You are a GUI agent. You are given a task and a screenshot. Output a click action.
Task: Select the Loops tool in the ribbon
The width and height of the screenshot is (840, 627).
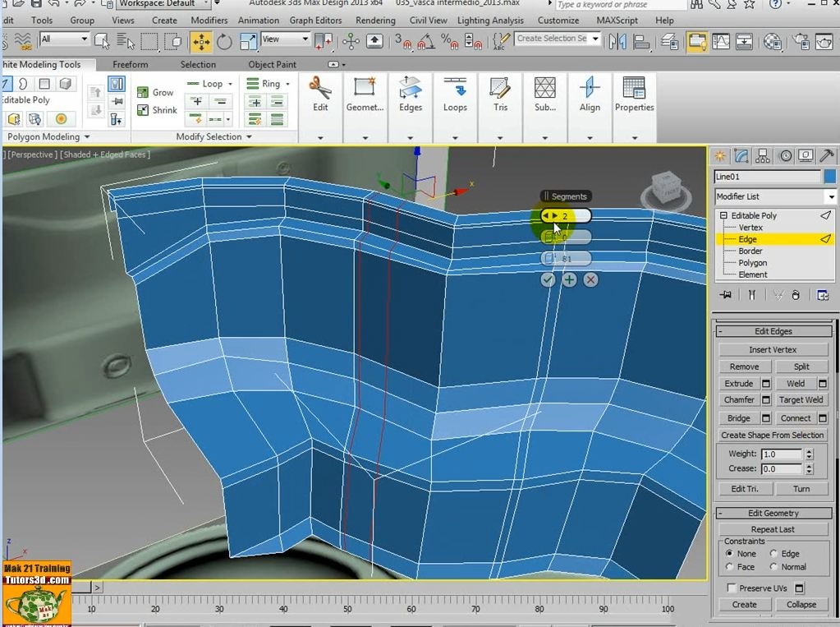(455, 97)
